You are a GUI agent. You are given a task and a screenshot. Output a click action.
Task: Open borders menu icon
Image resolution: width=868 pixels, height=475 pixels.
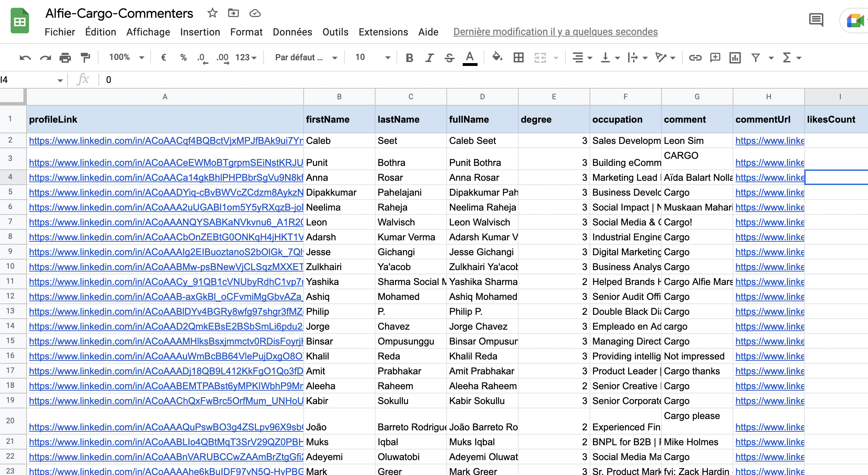[x=519, y=57]
